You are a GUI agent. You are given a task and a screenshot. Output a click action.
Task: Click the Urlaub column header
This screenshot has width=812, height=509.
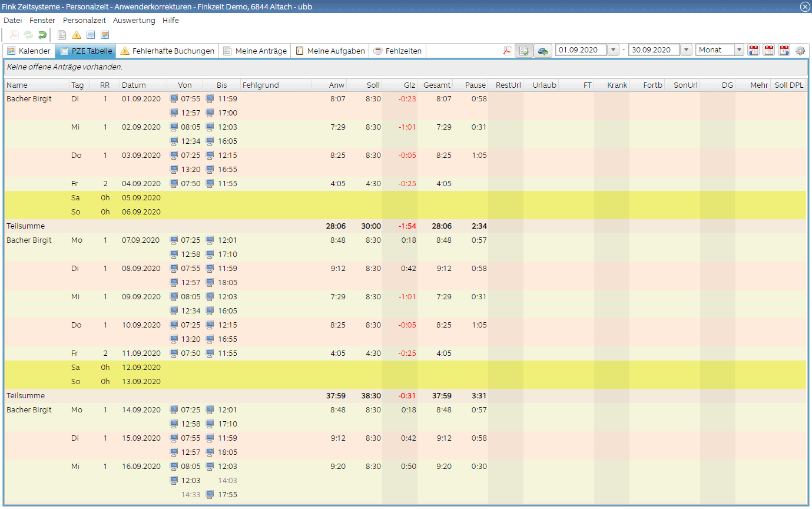click(541, 85)
